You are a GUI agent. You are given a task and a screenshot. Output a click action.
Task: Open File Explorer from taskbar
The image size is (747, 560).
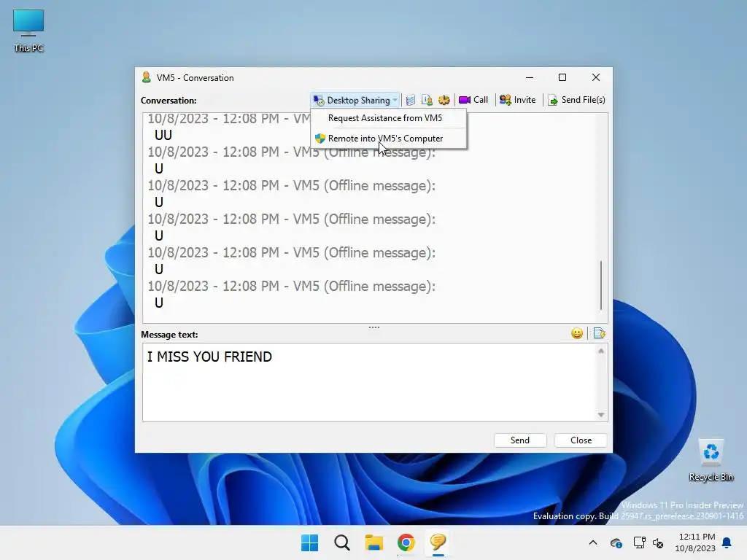374,542
